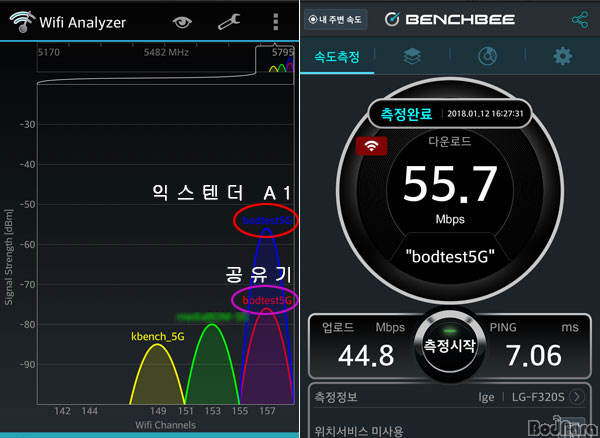Viewport: 600px width, 438px height.
Task: Expand LG-F320S device info chevron
Action: [577, 397]
